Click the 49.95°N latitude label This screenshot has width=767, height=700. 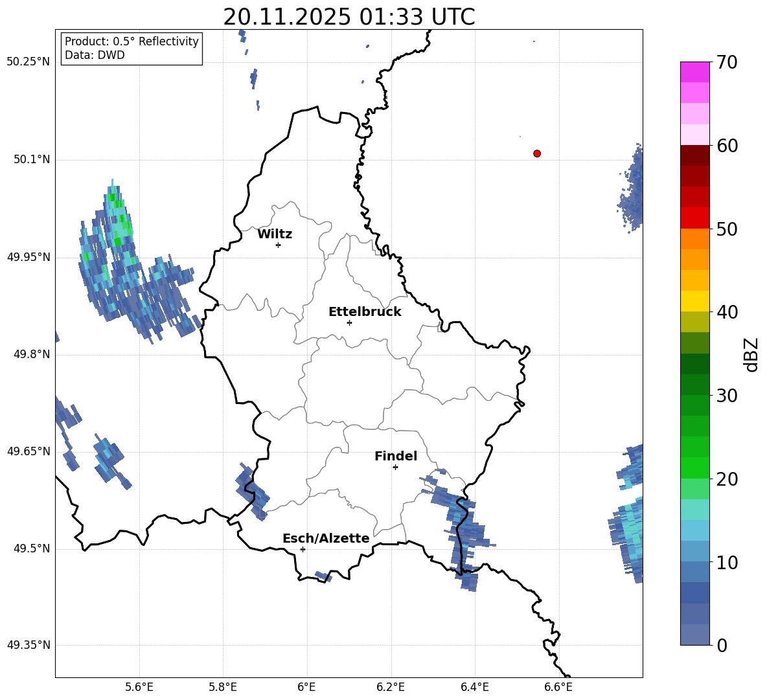point(29,256)
